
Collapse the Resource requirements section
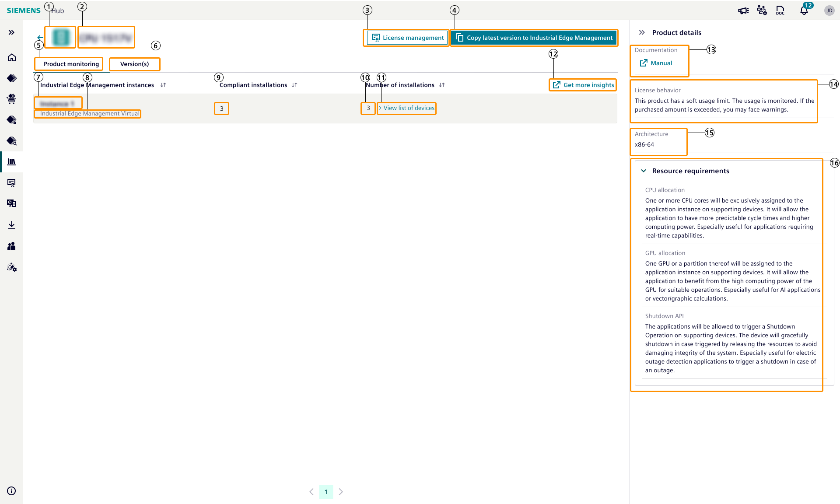[644, 171]
